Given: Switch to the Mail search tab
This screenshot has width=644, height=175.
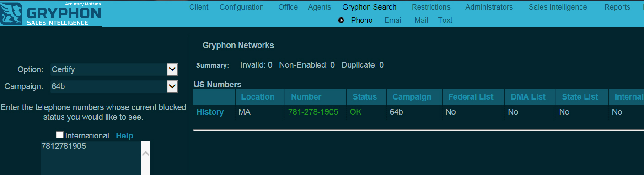Looking at the screenshot, I should coord(421,21).
